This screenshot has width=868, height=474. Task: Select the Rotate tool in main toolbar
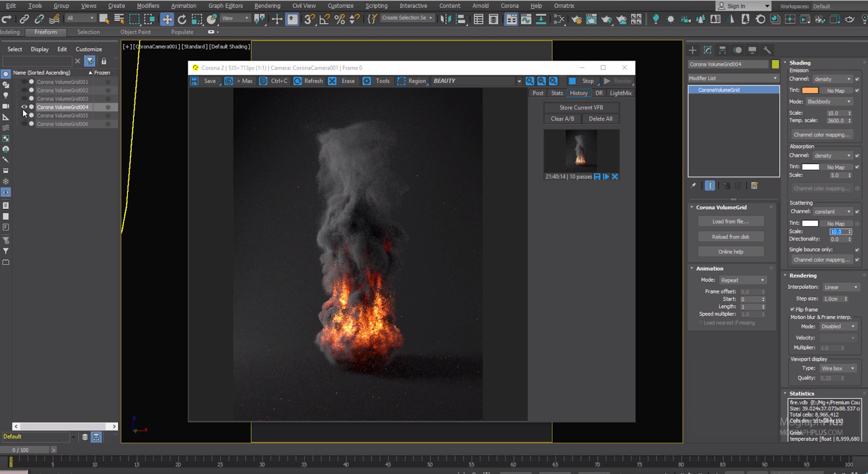point(182,19)
